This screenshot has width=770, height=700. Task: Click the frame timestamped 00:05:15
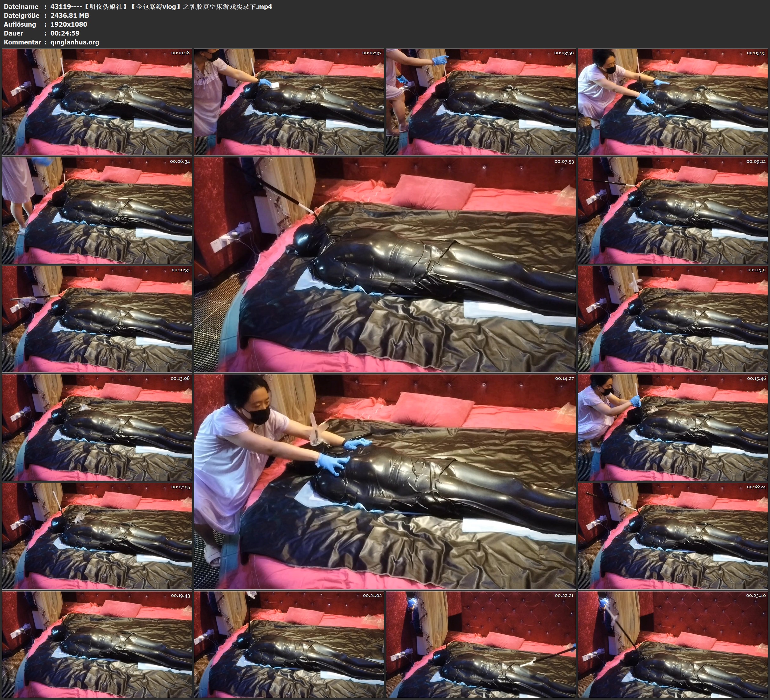point(673,102)
